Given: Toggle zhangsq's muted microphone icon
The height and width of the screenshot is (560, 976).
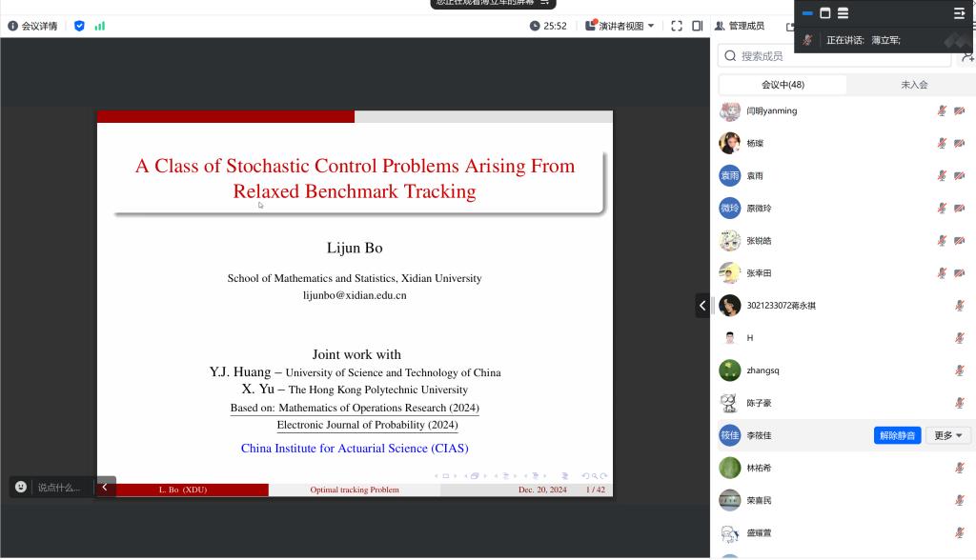Looking at the screenshot, I should coord(960,370).
